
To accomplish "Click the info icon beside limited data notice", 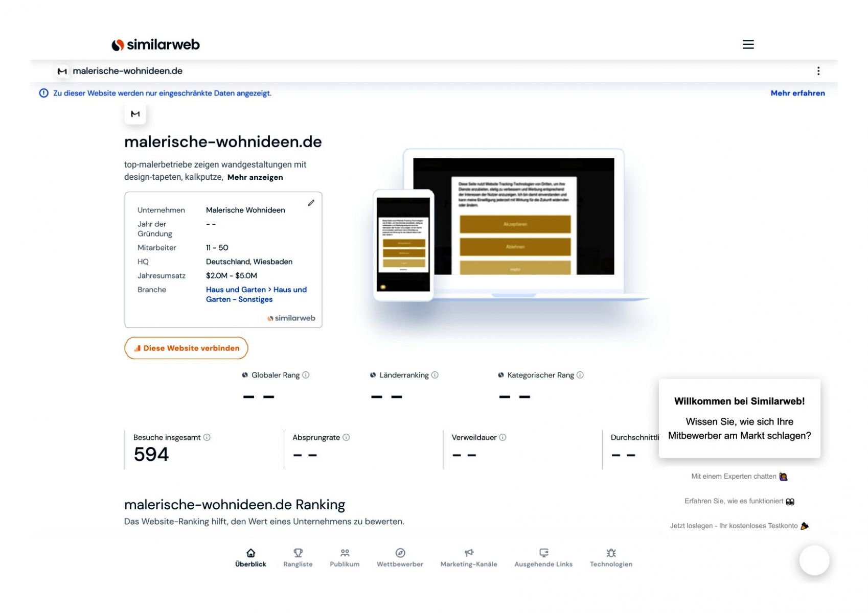I will (44, 93).
